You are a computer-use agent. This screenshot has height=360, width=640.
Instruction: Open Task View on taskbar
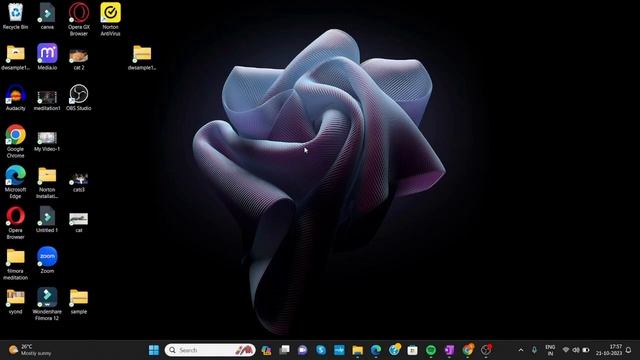click(x=284, y=350)
